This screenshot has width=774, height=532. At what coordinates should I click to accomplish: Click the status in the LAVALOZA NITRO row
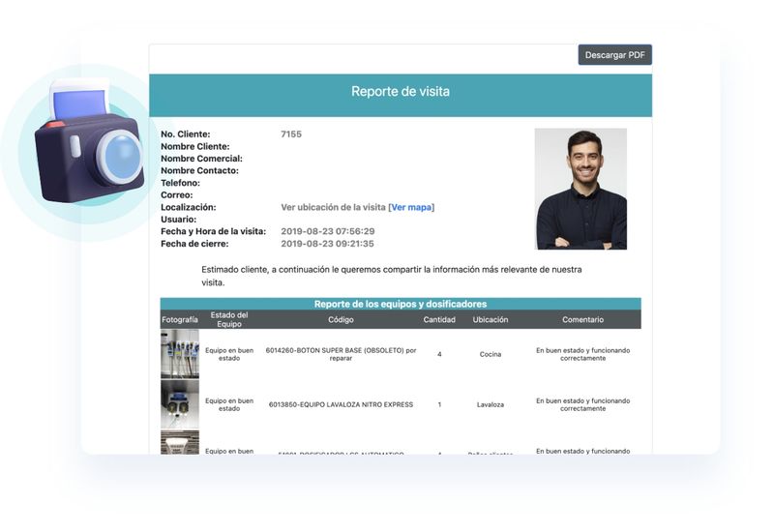click(229, 404)
